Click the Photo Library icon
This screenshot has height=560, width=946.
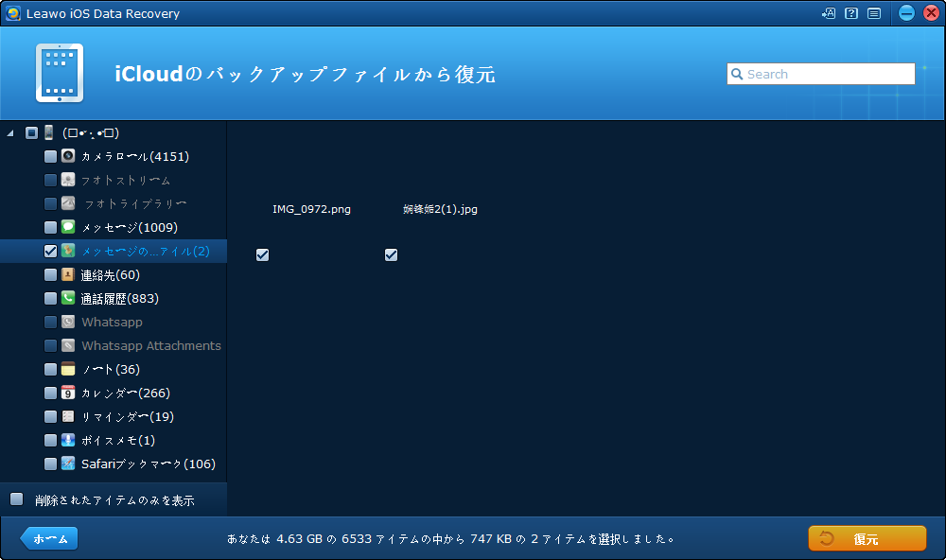[x=68, y=202]
